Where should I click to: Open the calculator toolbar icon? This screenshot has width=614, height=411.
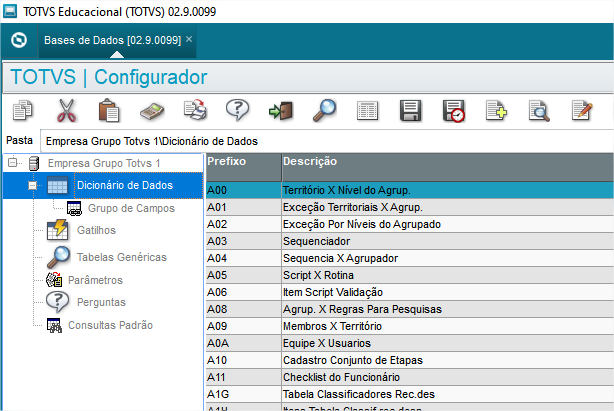coord(152,111)
